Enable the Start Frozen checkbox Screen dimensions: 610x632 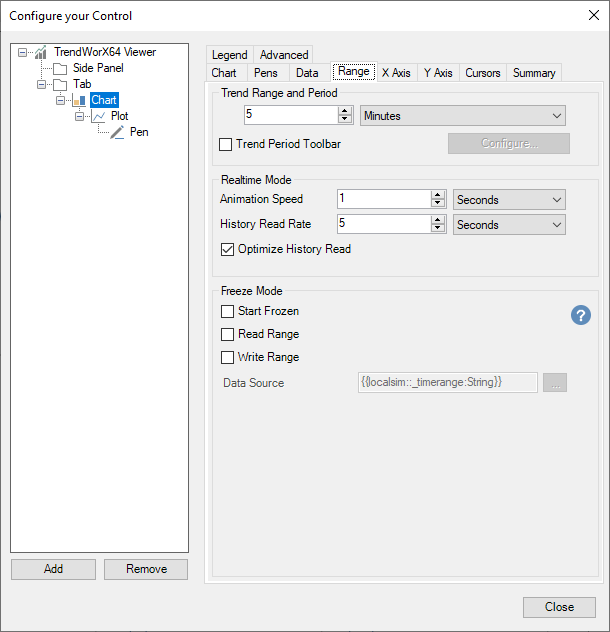(228, 311)
